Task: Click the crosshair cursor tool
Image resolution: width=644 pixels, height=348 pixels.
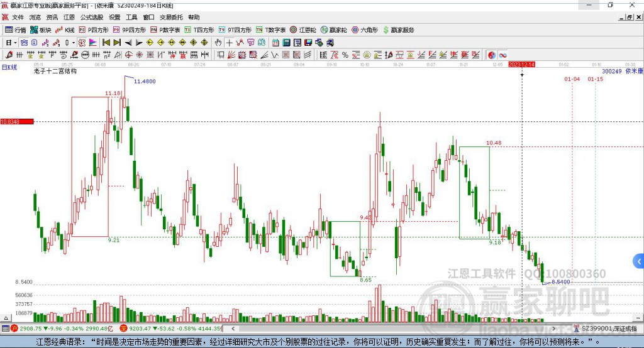Action: pyautogui.click(x=230, y=43)
